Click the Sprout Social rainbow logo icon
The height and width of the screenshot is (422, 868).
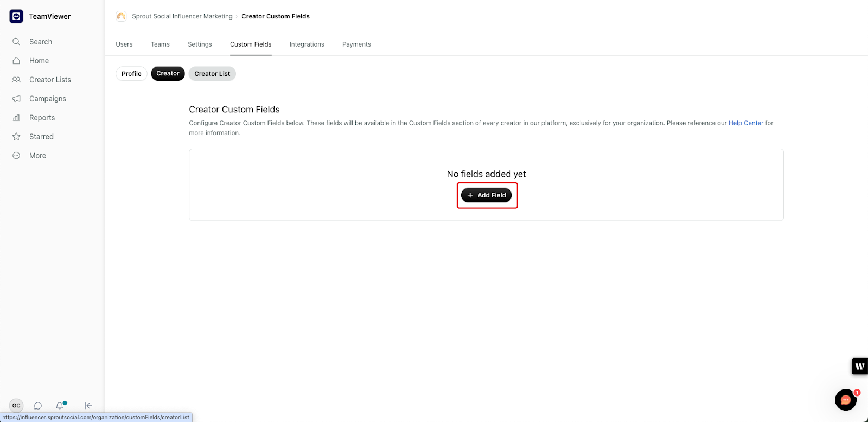point(121,16)
